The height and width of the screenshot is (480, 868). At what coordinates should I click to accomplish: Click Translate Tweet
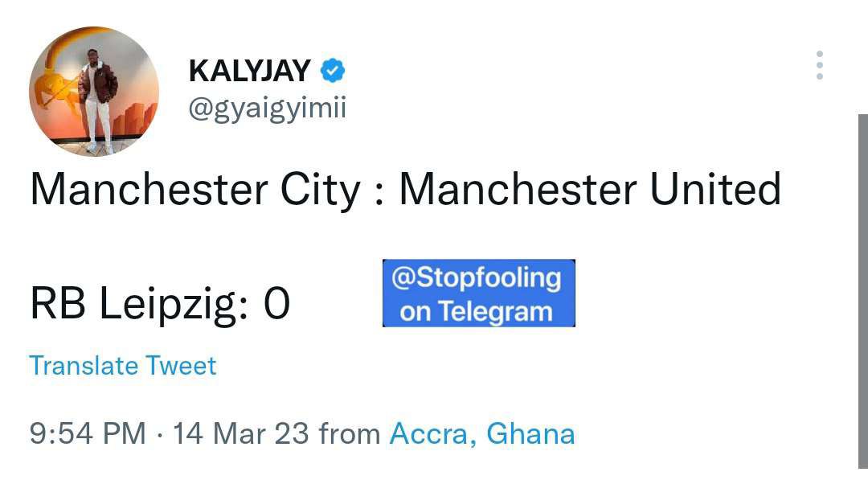coord(122,365)
